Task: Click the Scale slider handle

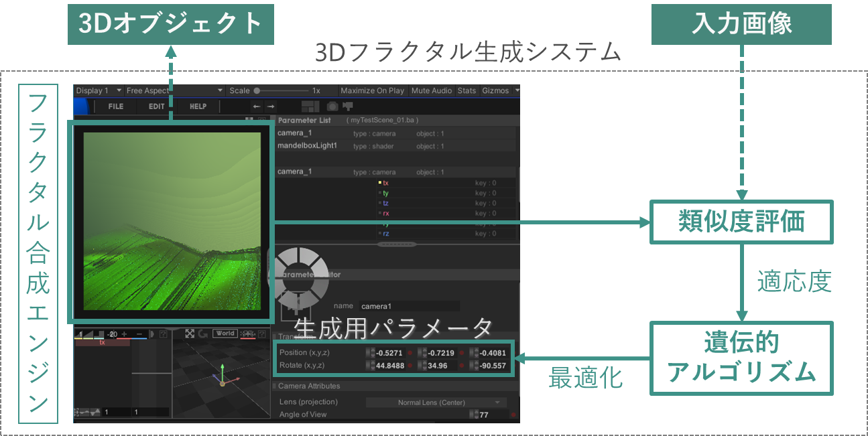Action: 257,90
